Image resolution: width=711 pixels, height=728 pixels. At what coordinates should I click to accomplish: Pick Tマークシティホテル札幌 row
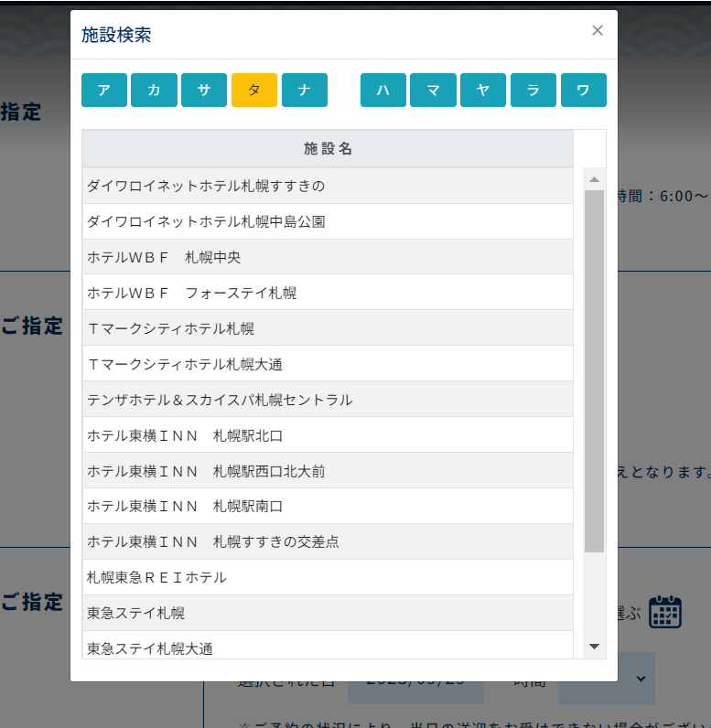pyautogui.click(x=328, y=328)
